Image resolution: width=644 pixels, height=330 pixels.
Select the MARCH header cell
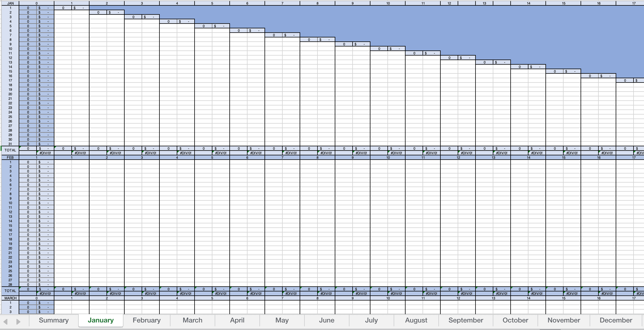[x=10, y=298]
